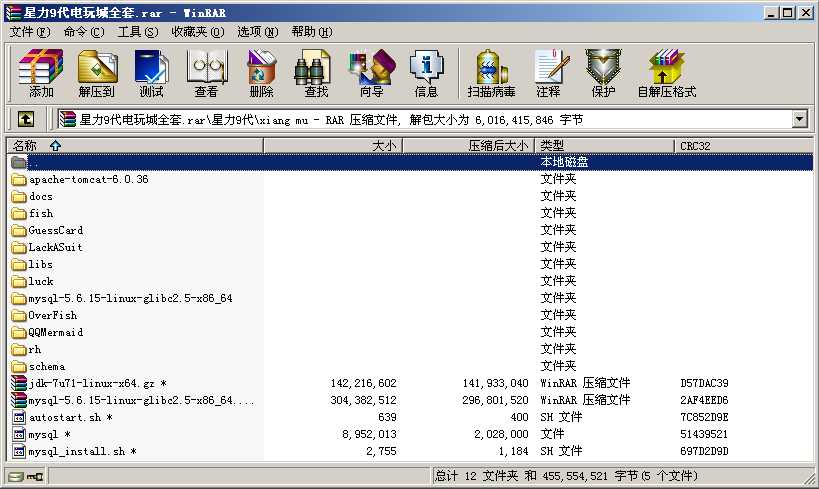Select the schema folder icon

point(19,366)
